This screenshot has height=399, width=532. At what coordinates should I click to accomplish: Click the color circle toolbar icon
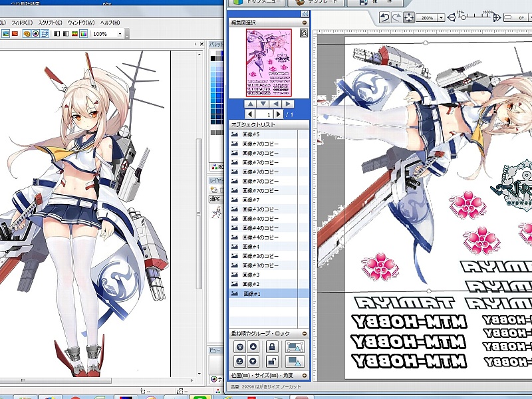coord(36,34)
